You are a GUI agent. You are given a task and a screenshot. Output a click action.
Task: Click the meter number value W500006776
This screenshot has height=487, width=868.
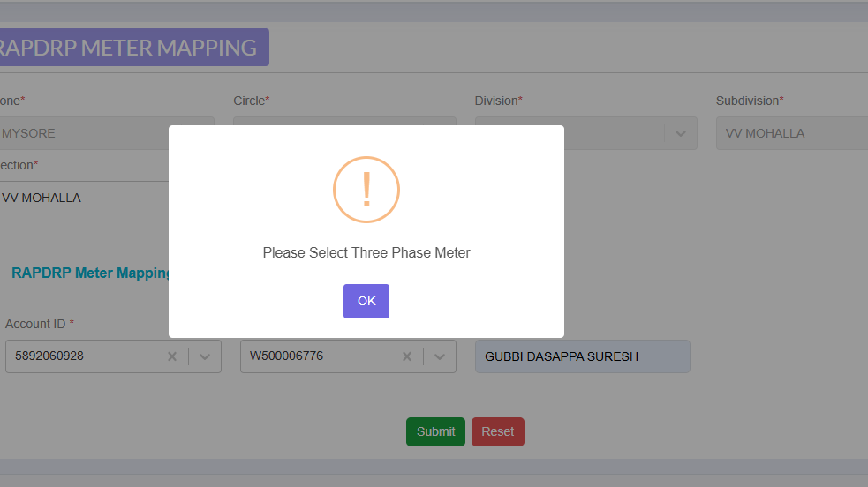click(286, 356)
